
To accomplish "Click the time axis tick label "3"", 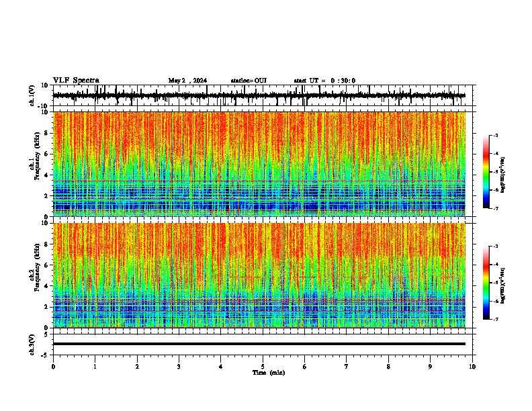I will (x=179, y=367).
